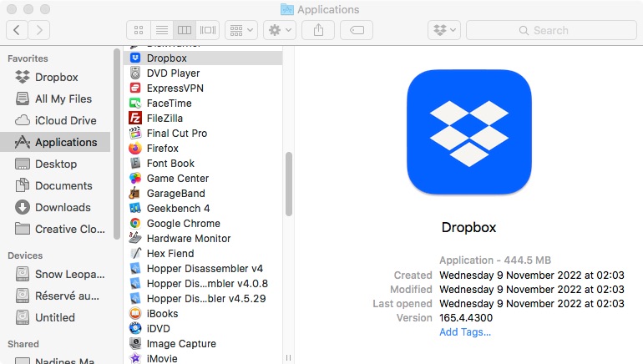The width and height of the screenshot is (643, 364).
Task: Switch to list view
Action: click(161, 30)
